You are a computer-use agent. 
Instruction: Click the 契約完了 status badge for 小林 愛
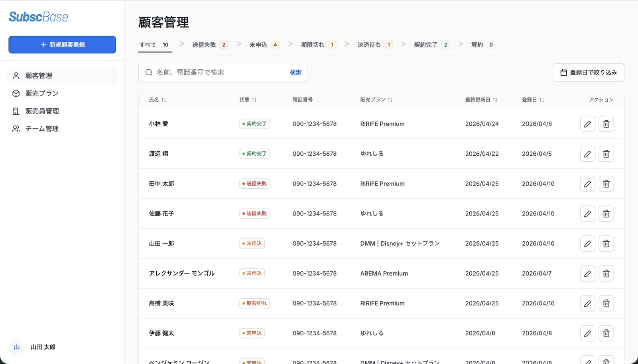[254, 124]
